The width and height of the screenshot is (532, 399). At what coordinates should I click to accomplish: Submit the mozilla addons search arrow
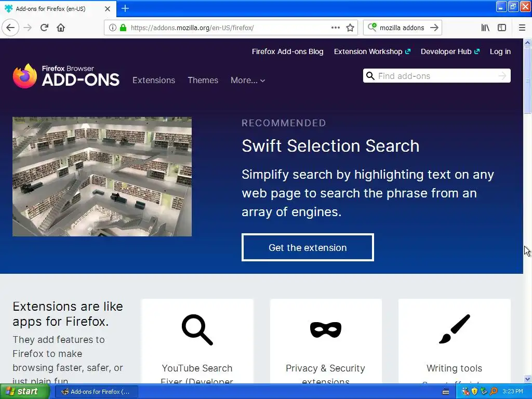pyautogui.click(x=434, y=28)
